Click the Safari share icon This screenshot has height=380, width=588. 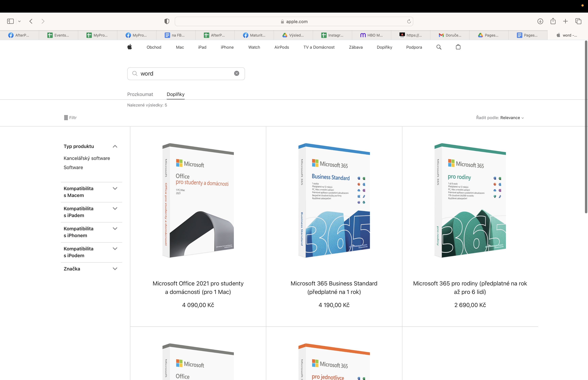[553, 21]
